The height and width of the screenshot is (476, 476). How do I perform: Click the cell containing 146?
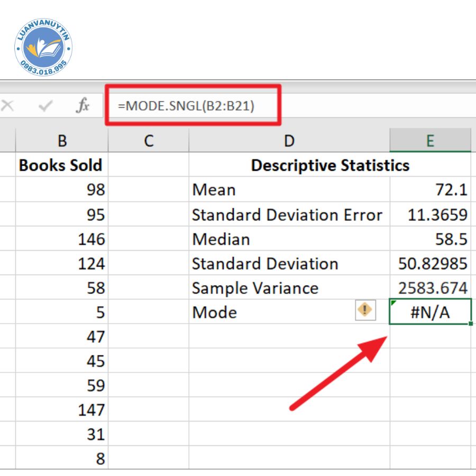click(62, 239)
